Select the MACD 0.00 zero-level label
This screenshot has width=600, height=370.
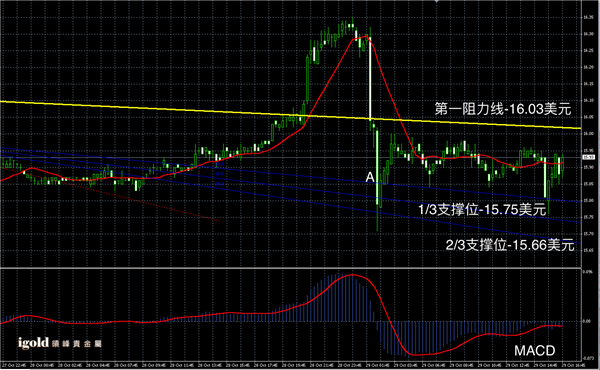587,321
